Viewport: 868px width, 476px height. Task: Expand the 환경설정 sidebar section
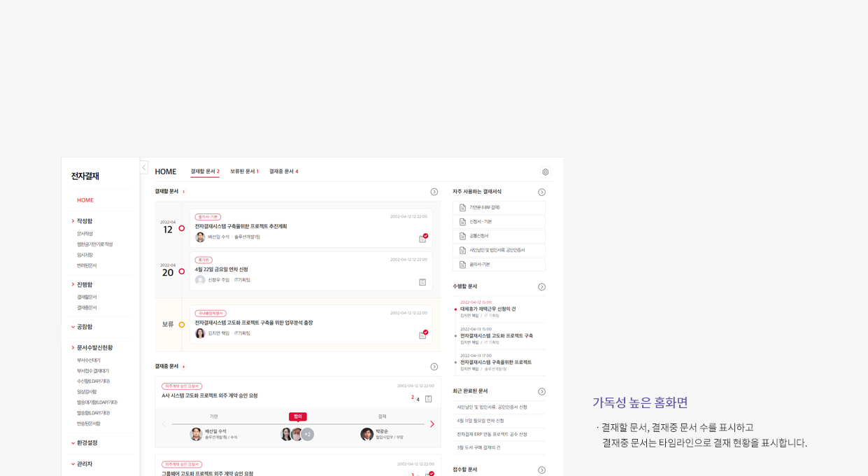tap(87, 443)
